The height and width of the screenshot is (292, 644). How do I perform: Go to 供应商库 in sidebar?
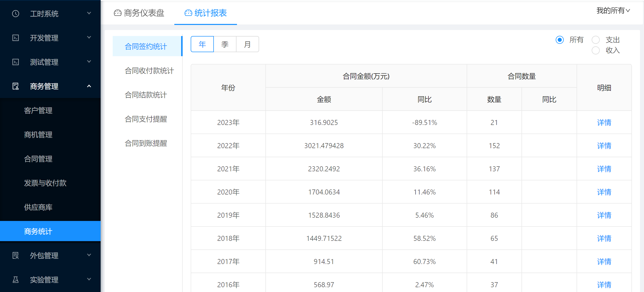point(50,207)
